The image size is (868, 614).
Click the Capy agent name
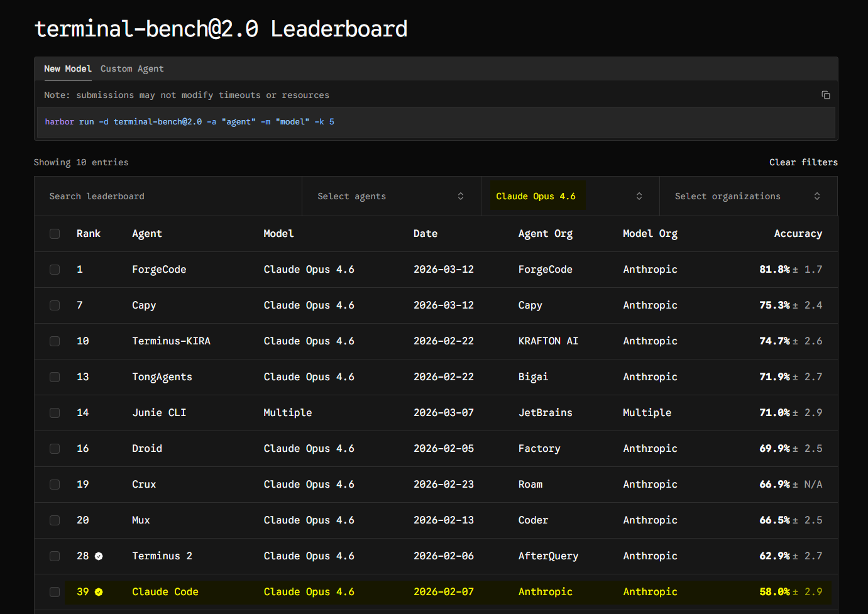144,305
